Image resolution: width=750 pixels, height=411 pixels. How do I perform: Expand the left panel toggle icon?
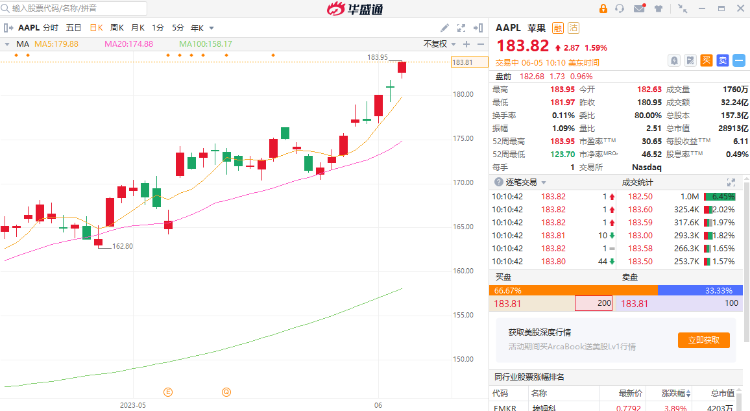pos(8,28)
